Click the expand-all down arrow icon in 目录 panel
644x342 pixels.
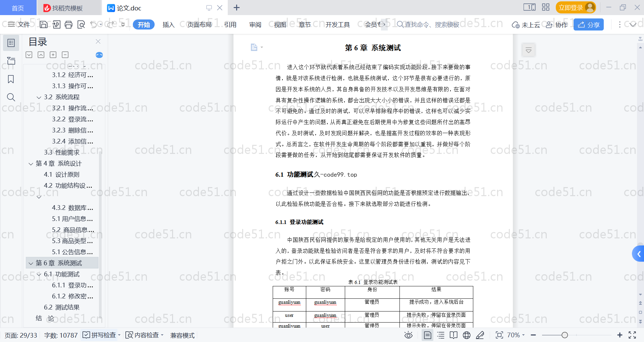pos(29,55)
